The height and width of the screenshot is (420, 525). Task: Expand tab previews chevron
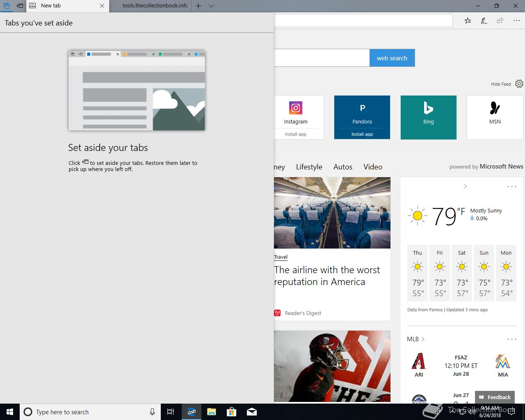211,6
